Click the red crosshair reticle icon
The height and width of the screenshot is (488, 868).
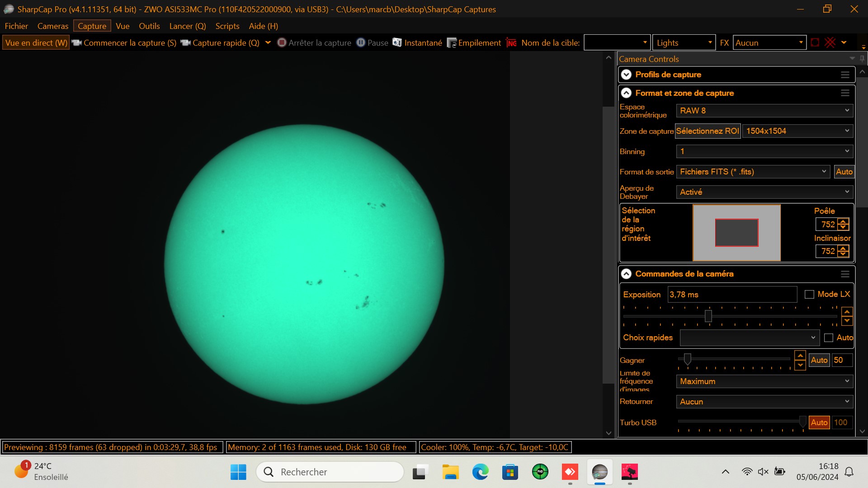pyautogui.click(x=830, y=42)
